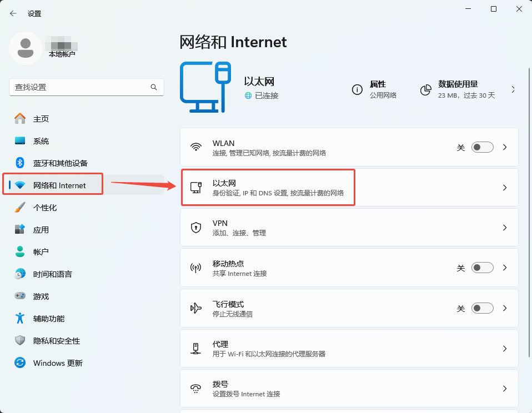Image resolution: width=532 pixels, height=413 pixels.
Task: Select Privacy and security (隐私和安全性) in sidebar
Action: (87, 340)
